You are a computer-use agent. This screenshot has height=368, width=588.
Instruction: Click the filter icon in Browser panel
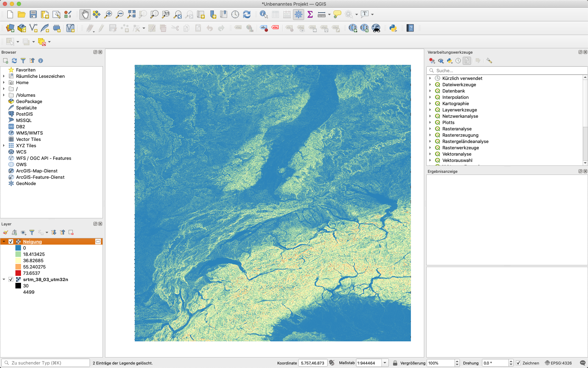(23, 61)
